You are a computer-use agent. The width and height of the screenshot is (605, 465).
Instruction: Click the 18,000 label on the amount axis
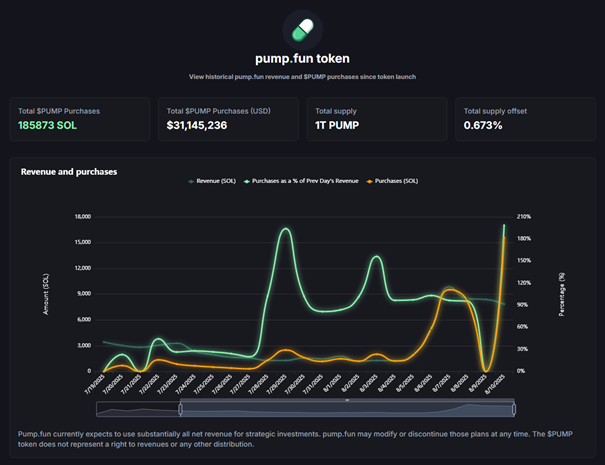click(83, 216)
